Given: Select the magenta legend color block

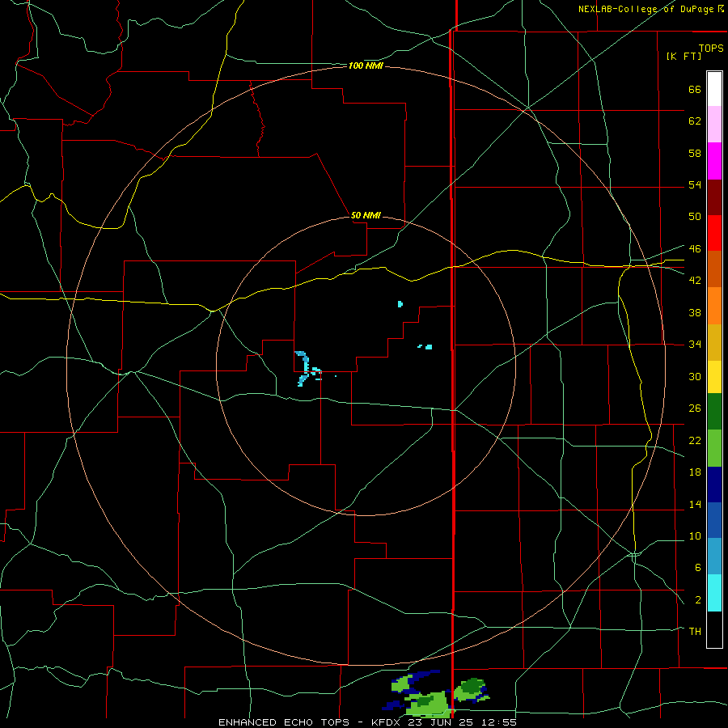Looking at the screenshot, I should [714, 161].
